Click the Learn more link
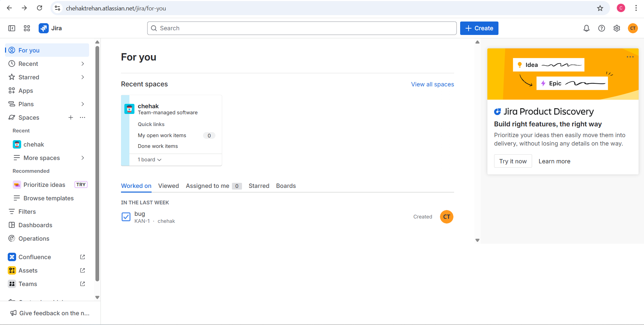This screenshot has height=325, width=644. tap(554, 161)
